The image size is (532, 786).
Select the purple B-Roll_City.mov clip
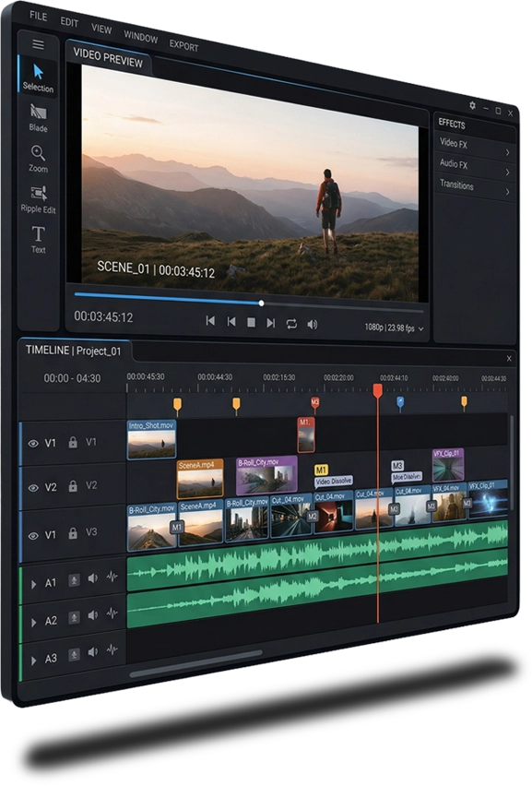[266, 475]
